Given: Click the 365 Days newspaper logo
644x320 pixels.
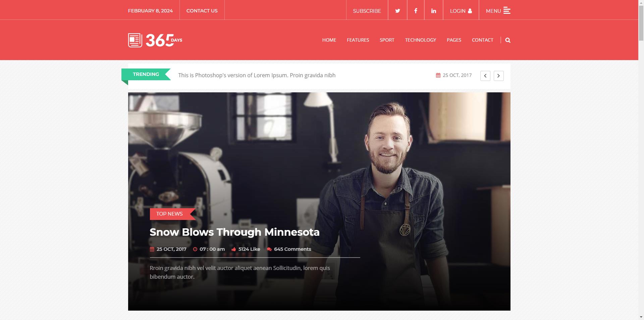Looking at the screenshot, I should coord(155,40).
